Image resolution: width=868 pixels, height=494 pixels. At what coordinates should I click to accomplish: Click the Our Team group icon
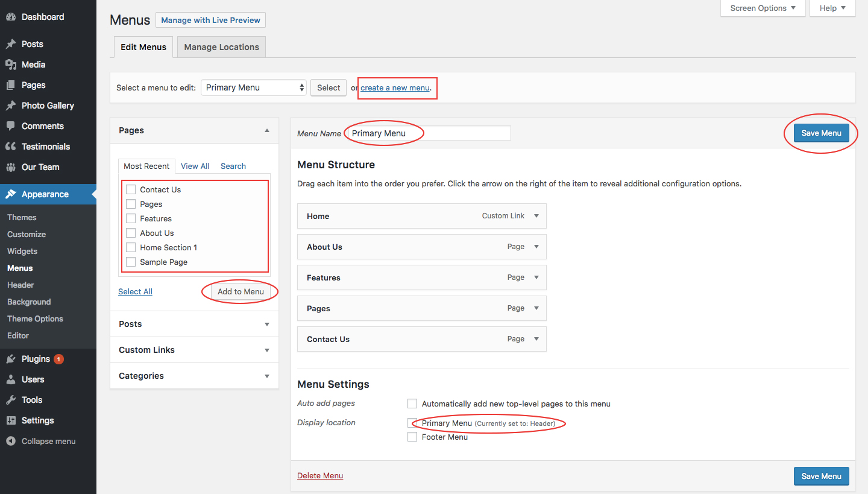tap(11, 167)
